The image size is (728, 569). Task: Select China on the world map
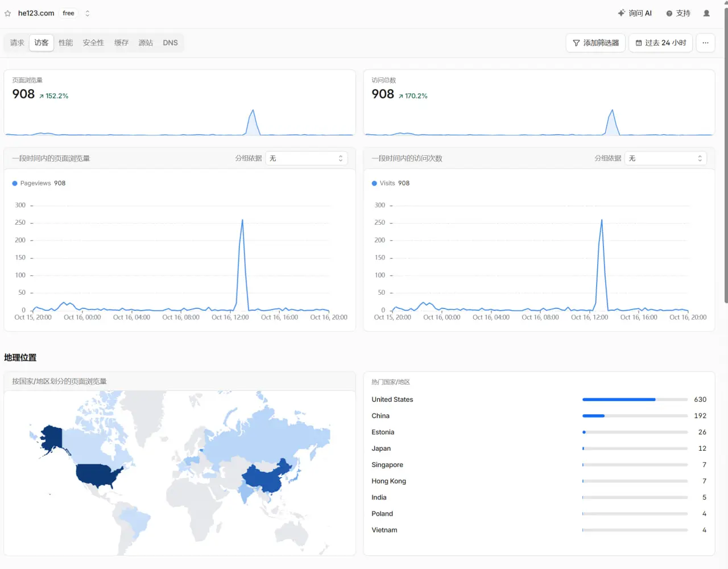tap(265, 477)
